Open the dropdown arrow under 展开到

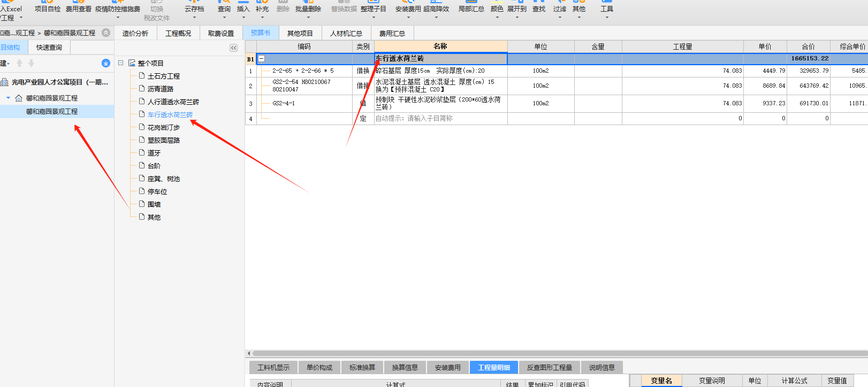[x=517, y=18]
